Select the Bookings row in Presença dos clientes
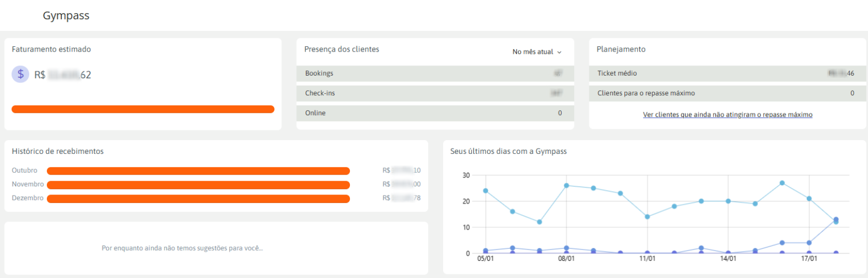Viewport: 868px width, 278px height. [x=435, y=73]
